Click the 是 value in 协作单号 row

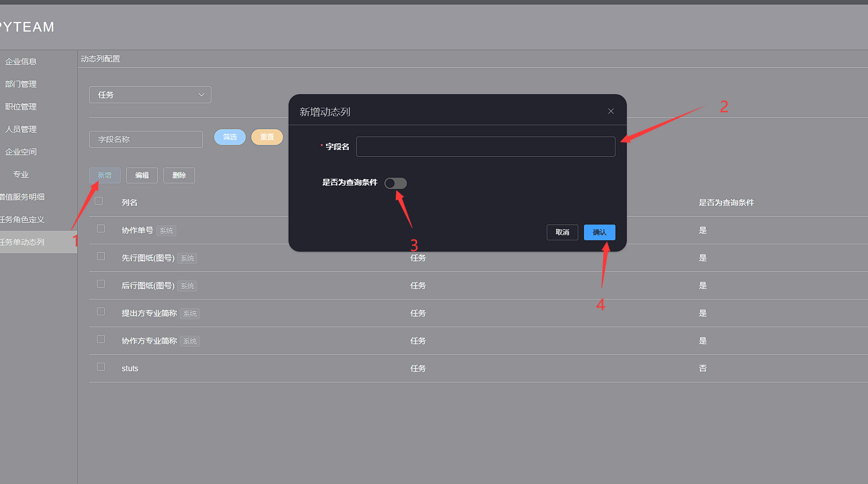click(x=703, y=230)
